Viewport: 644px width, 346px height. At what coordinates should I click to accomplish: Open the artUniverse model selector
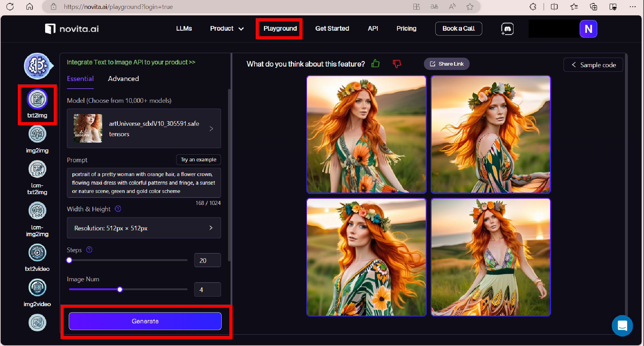pyautogui.click(x=144, y=129)
